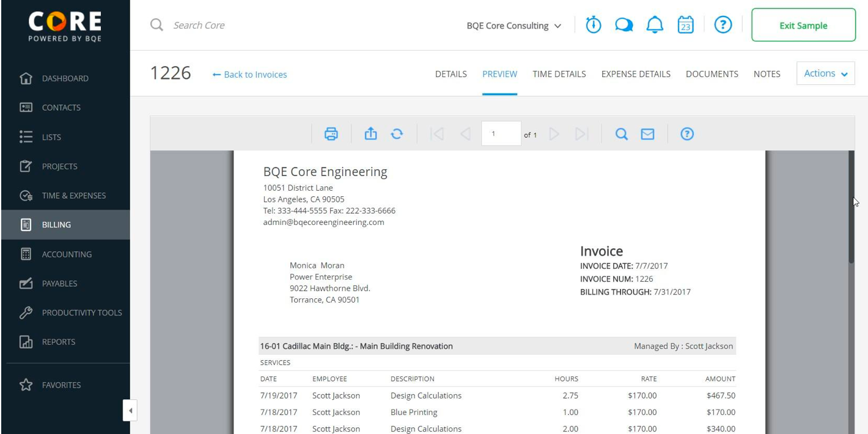
Task: Open the Expense Details tab
Action: [x=636, y=74]
